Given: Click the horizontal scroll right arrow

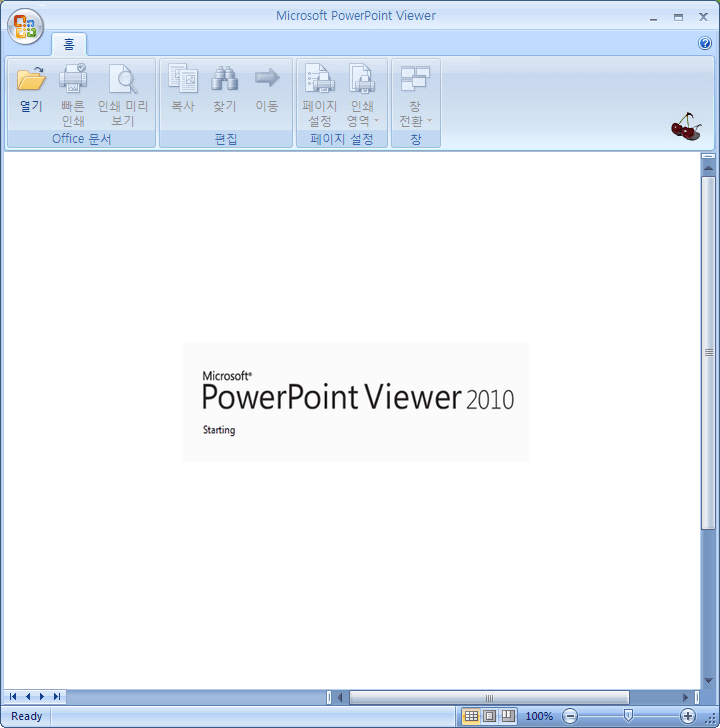Looking at the screenshot, I should coord(686,697).
